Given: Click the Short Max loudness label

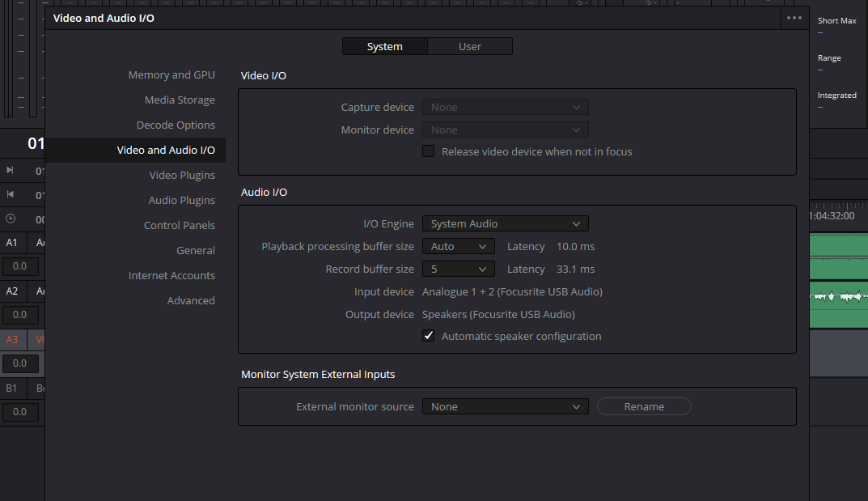Looking at the screenshot, I should click(x=836, y=20).
